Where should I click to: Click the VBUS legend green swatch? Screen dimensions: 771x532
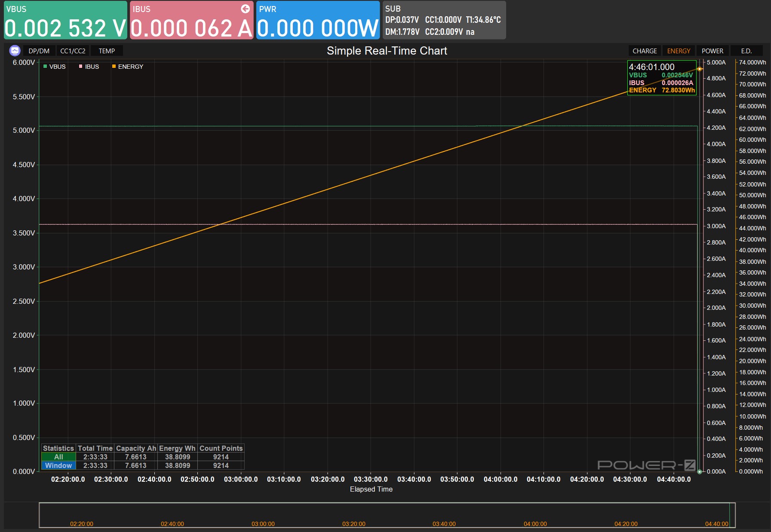pyautogui.click(x=45, y=66)
